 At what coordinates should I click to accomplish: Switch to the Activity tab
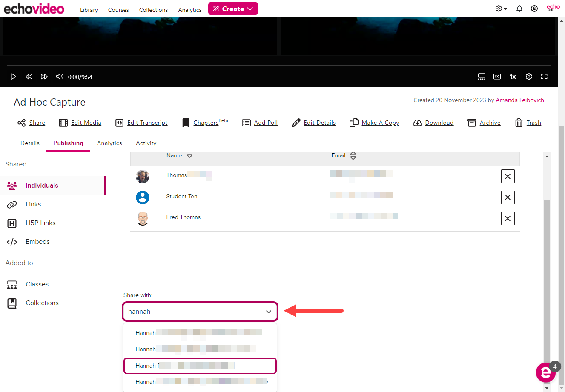click(146, 143)
